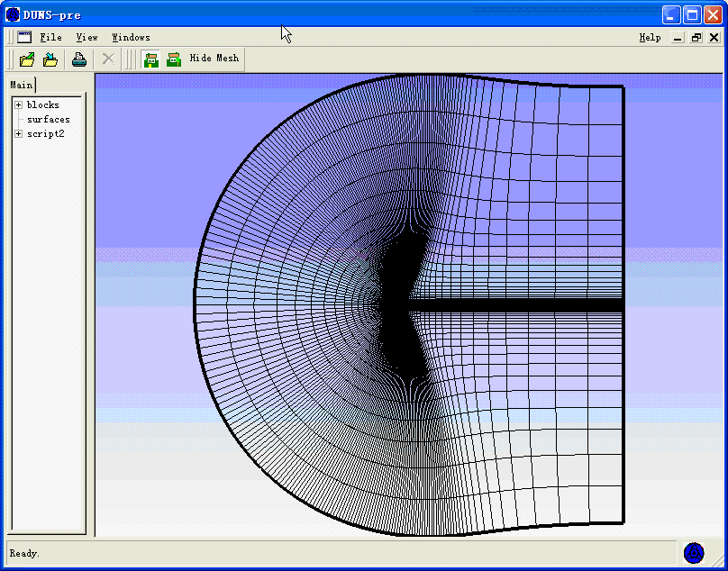Expand the script2 tree node
The height and width of the screenshot is (571, 728).
[18, 134]
